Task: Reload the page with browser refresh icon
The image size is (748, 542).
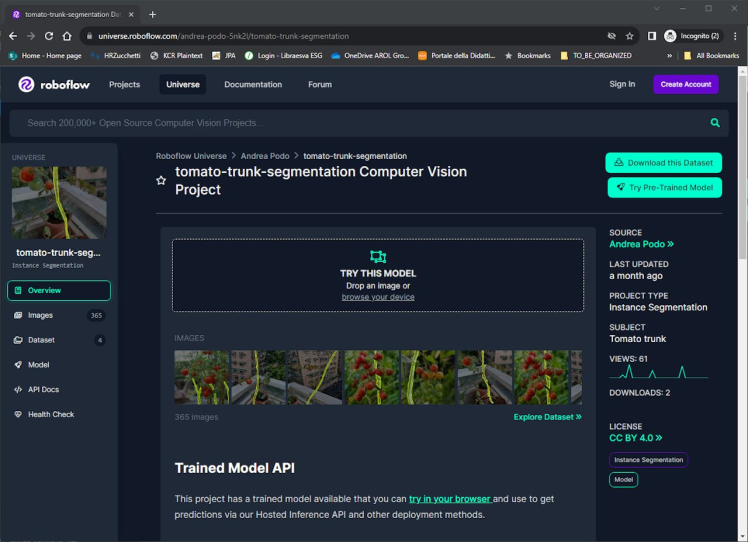Action: pos(49,35)
